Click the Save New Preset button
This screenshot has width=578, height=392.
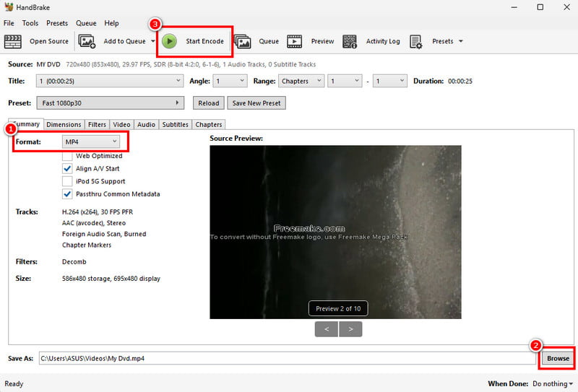pyautogui.click(x=256, y=103)
